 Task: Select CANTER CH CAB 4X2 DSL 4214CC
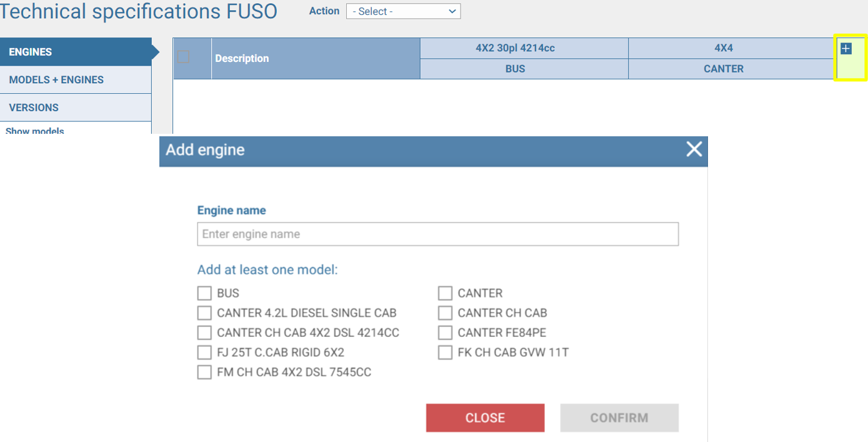(204, 333)
